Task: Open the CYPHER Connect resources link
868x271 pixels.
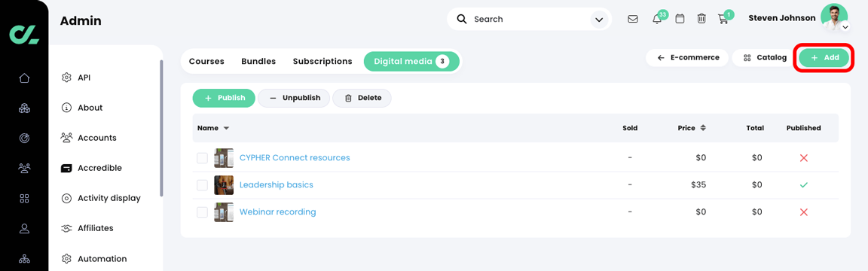Action: (x=295, y=157)
